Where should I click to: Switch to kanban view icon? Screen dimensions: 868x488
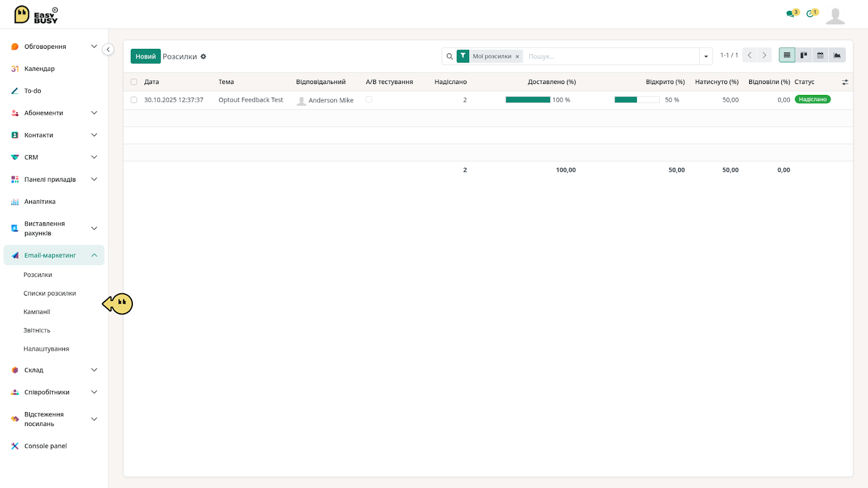tap(803, 55)
